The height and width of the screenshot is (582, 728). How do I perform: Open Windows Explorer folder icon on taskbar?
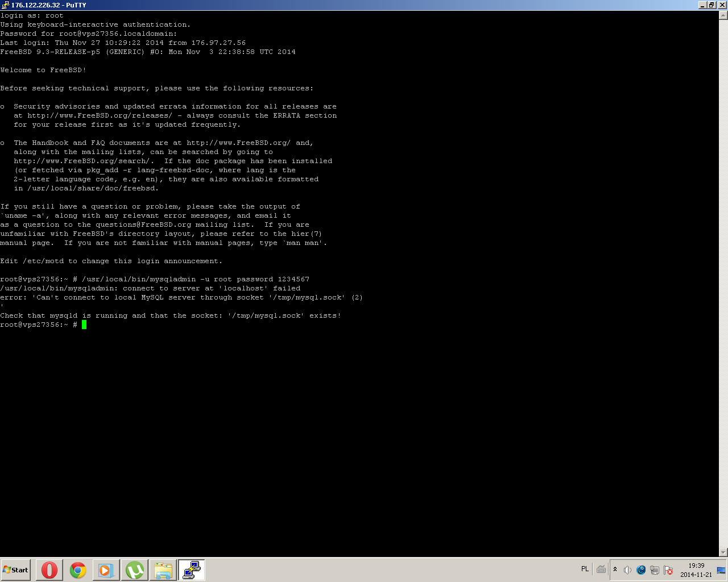(163, 569)
